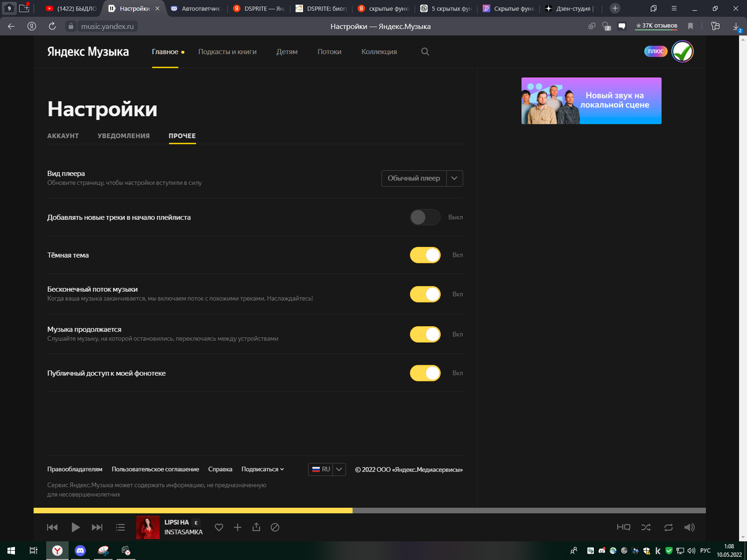
Task: Click the like heart on current track
Action: pyautogui.click(x=219, y=527)
